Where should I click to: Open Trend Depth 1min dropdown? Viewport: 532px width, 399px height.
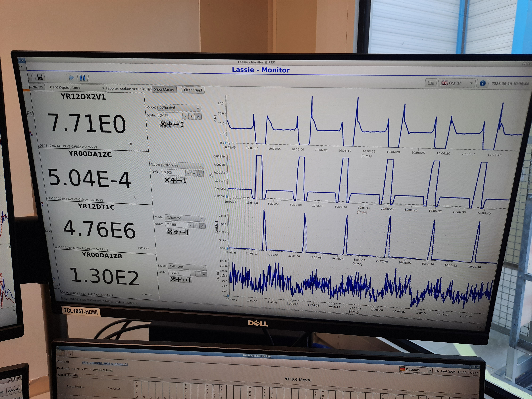click(x=88, y=88)
